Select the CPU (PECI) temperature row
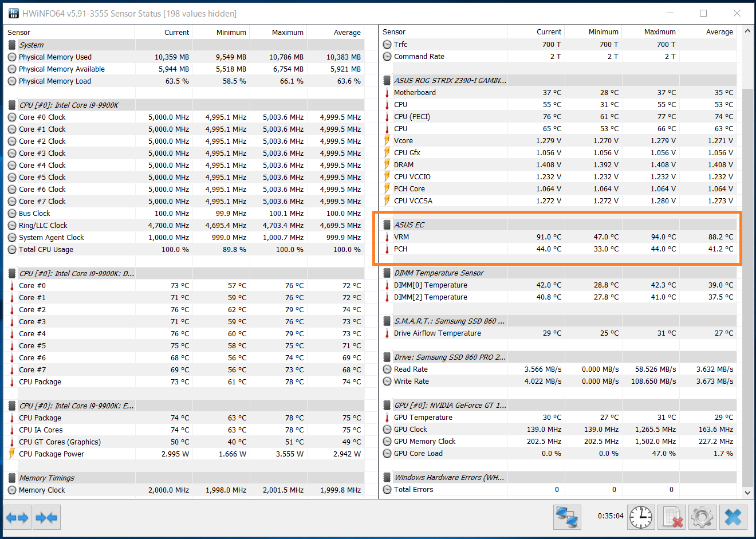Viewport: 756px width, 539px height. pyautogui.click(x=558, y=117)
